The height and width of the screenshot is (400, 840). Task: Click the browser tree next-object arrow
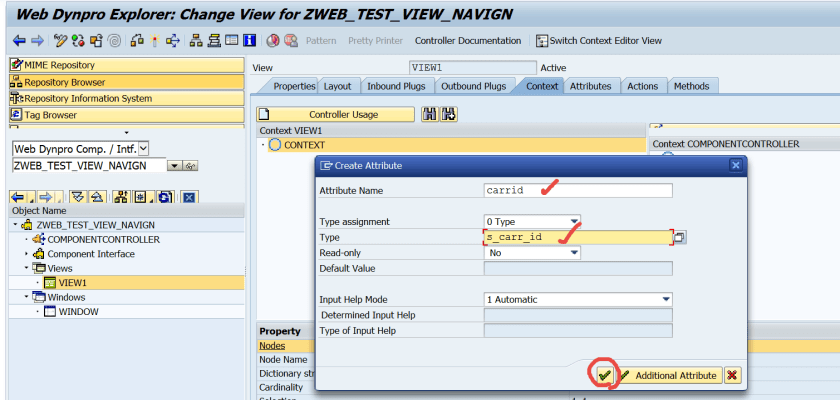coord(48,198)
